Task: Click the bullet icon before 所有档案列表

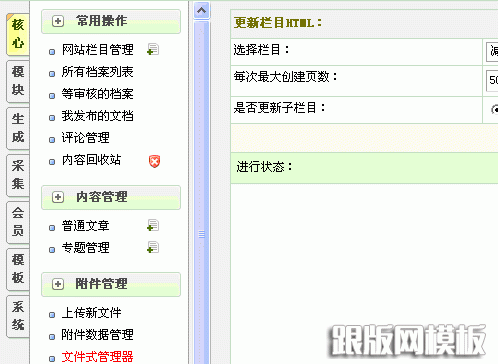Action: [52, 74]
